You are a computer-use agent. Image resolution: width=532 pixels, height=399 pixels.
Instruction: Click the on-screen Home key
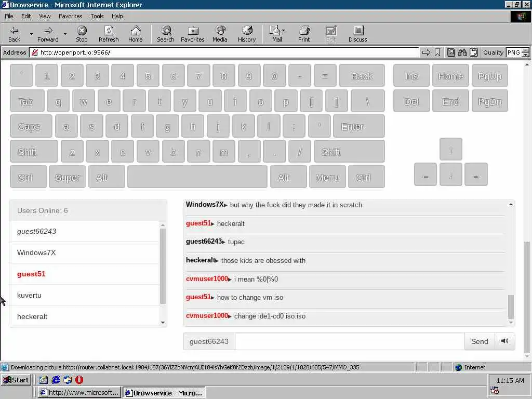[x=450, y=75]
